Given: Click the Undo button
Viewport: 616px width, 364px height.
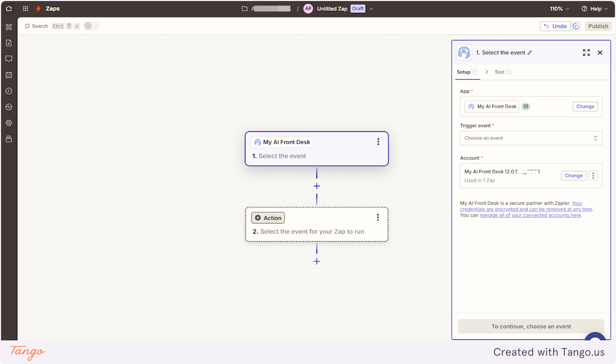Looking at the screenshot, I should coord(555,26).
